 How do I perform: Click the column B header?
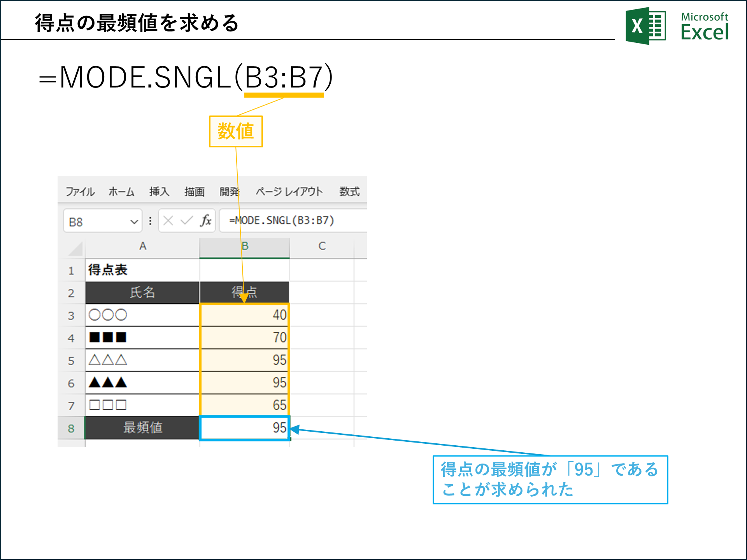click(244, 246)
